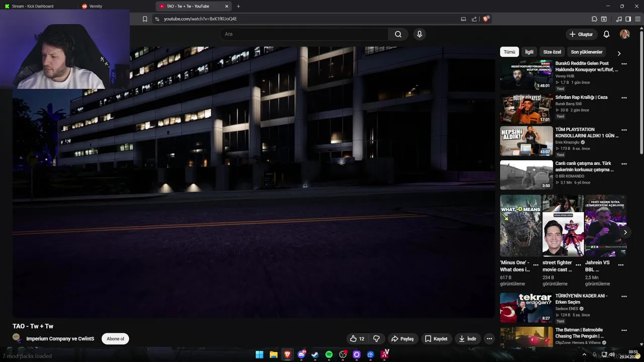Open BurakG Reddite Gelen Post thumbnail
This screenshot has width=644, height=362.
(x=526, y=75)
